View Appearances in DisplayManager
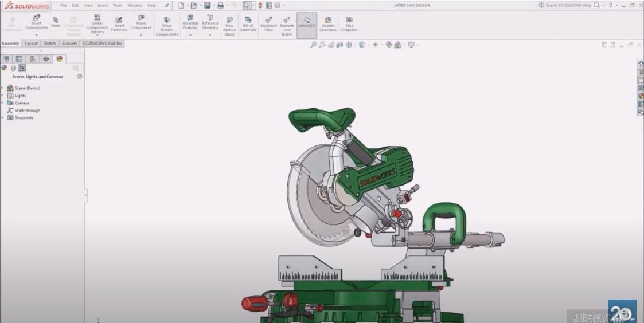The image size is (644, 323). click(4, 68)
